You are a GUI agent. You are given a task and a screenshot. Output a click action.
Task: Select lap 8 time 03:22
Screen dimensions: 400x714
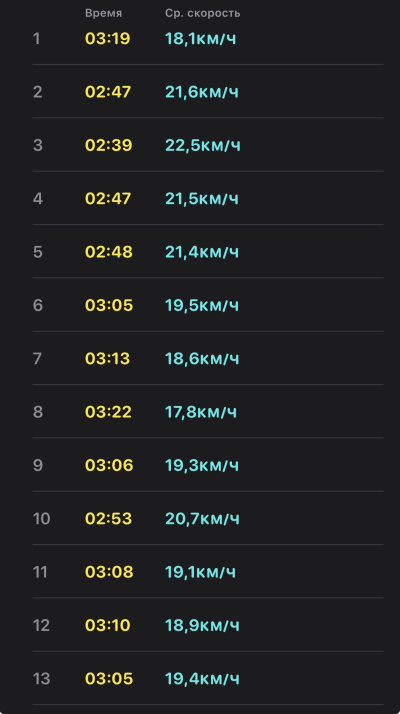tap(108, 412)
